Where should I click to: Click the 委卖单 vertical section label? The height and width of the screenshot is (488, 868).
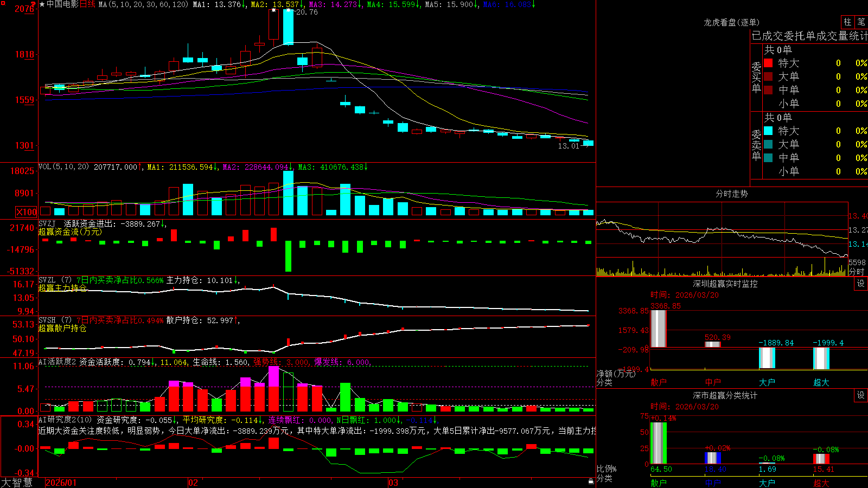click(756, 144)
